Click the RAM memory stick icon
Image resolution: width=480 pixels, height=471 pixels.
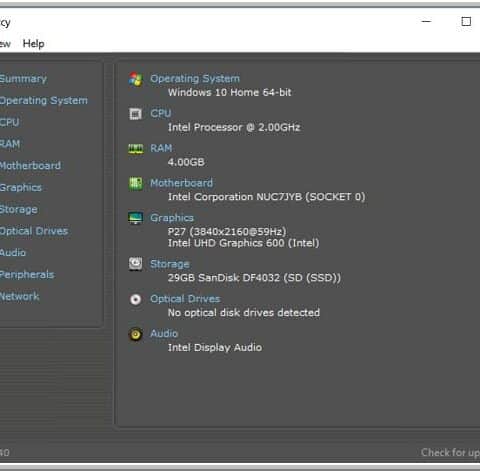pyautogui.click(x=136, y=149)
